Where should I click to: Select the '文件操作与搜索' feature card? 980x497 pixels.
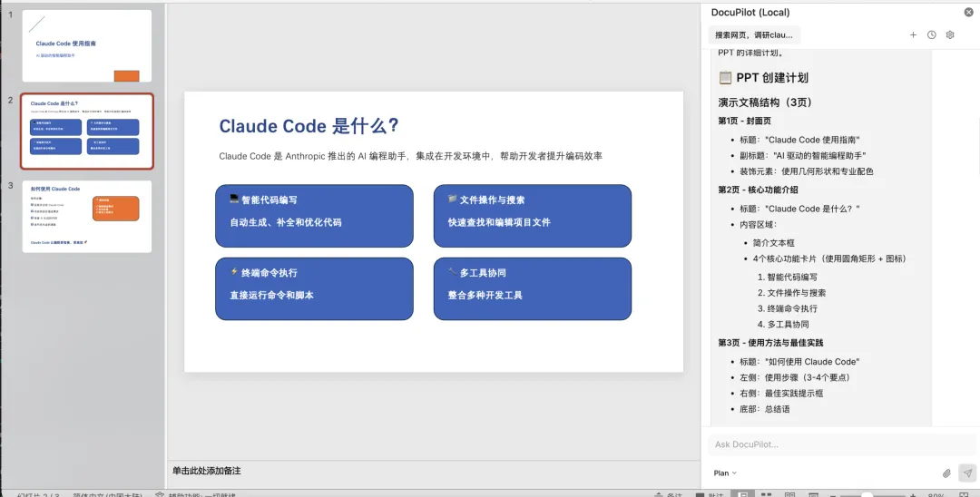[x=533, y=216]
